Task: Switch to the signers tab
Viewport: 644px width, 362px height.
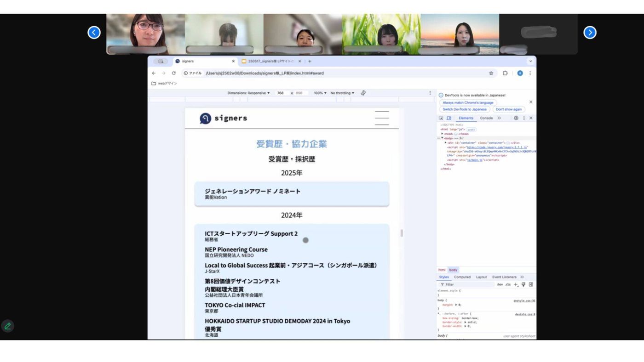Action: click(x=205, y=61)
